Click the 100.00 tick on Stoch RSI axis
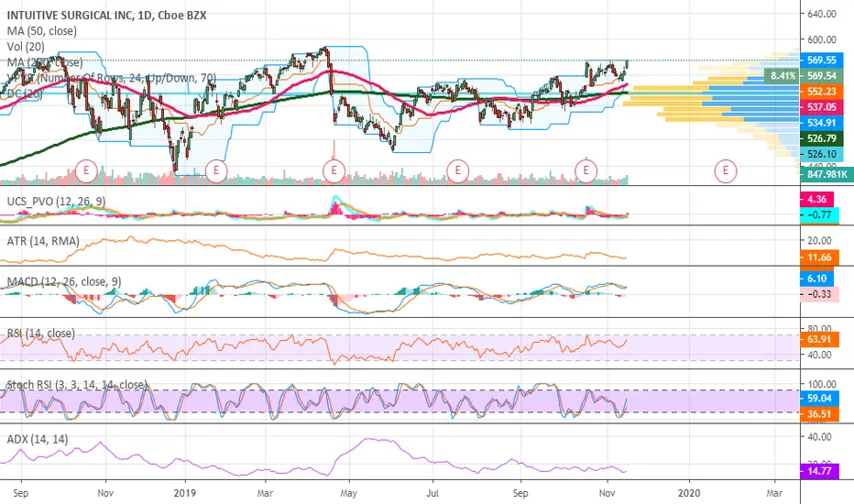The image size is (854, 504). pyautogui.click(x=821, y=385)
